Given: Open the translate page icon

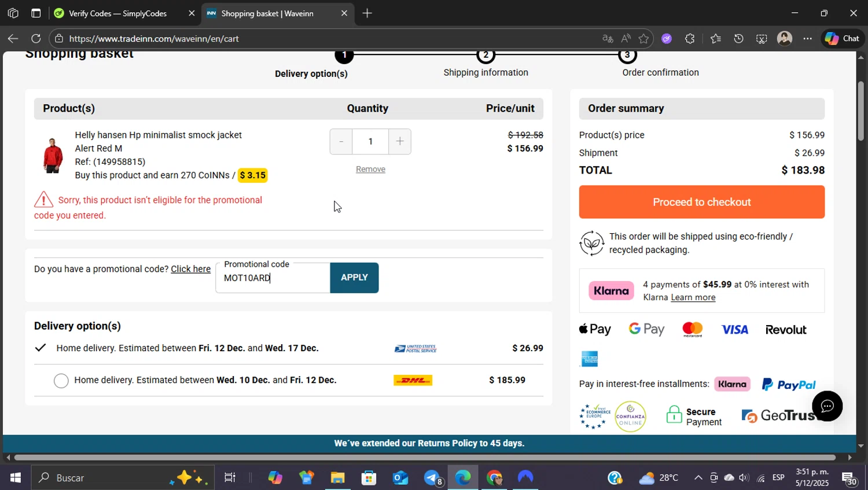Looking at the screenshot, I should (x=608, y=39).
